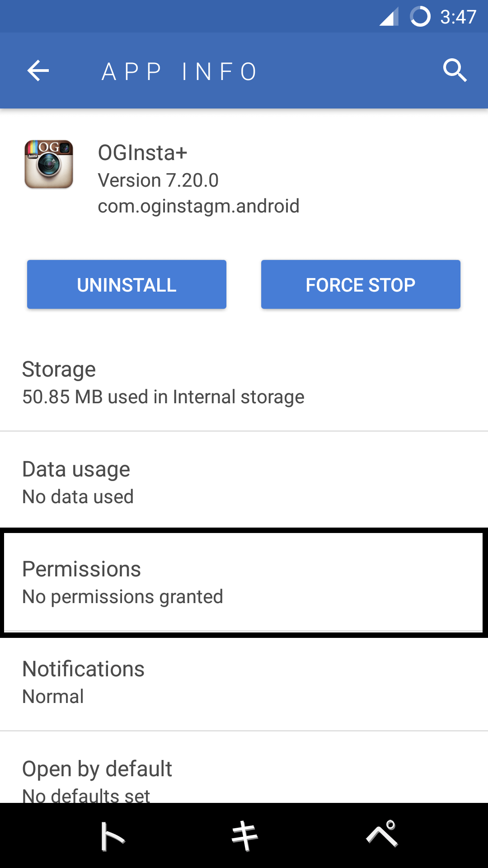Tap the Version 7.20.0 text
Image resolution: width=488 pixels, height=868 pixels.
158,180
